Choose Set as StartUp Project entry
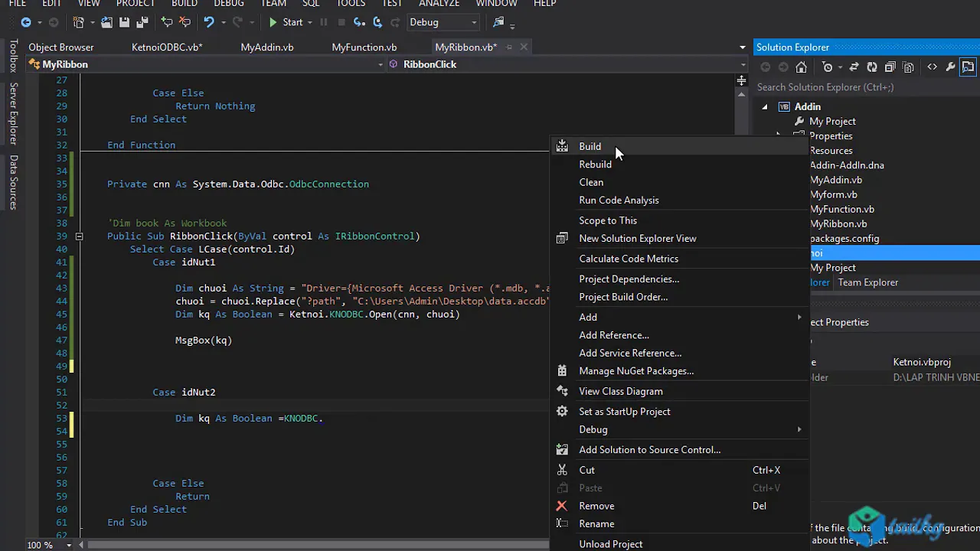980x551 pixels. (680, 412)
